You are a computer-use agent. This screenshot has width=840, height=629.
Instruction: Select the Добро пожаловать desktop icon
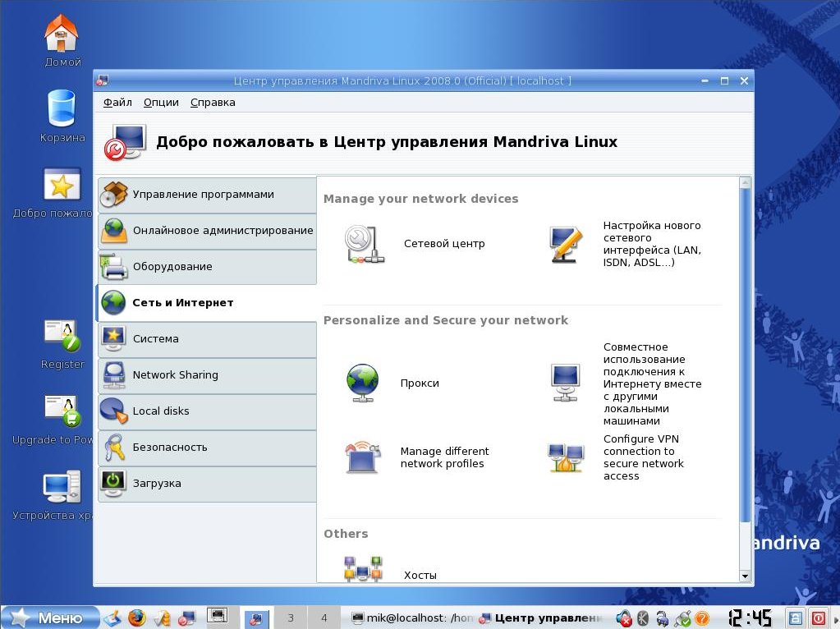coord(62,184)
